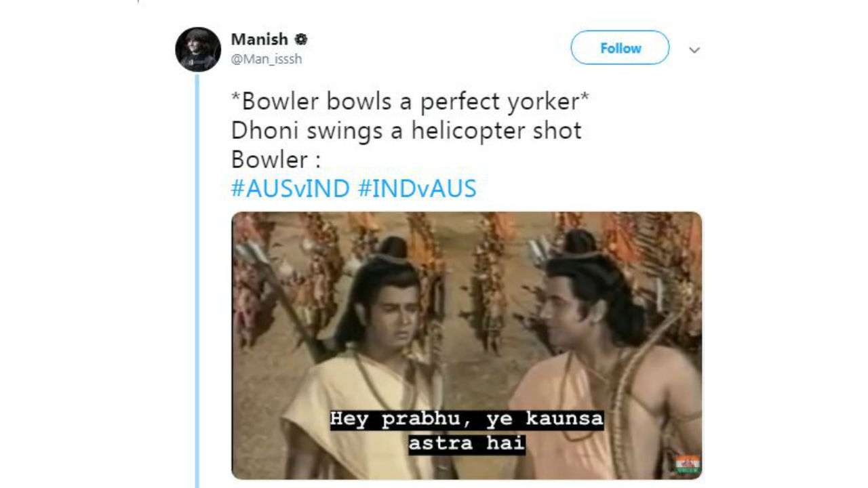Click the 'Hey prabhu, ye kaunsa' subtitle caption
The height and width of the screenshot is (488, 868).
point(467,419)
